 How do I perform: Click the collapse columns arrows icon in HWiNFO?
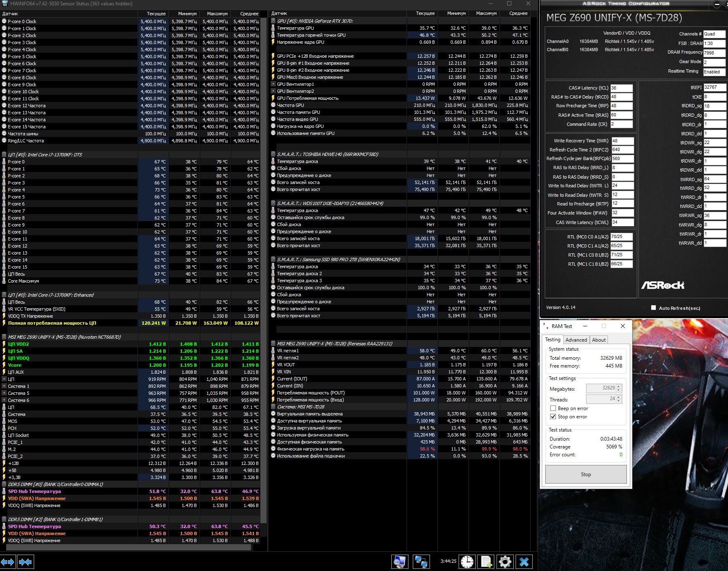(26, 562)
